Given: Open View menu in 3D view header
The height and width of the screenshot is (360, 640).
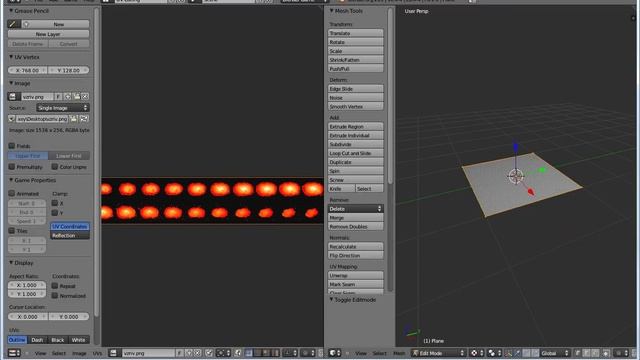Looking at the screenshot, I should click(x=360, y=353).
